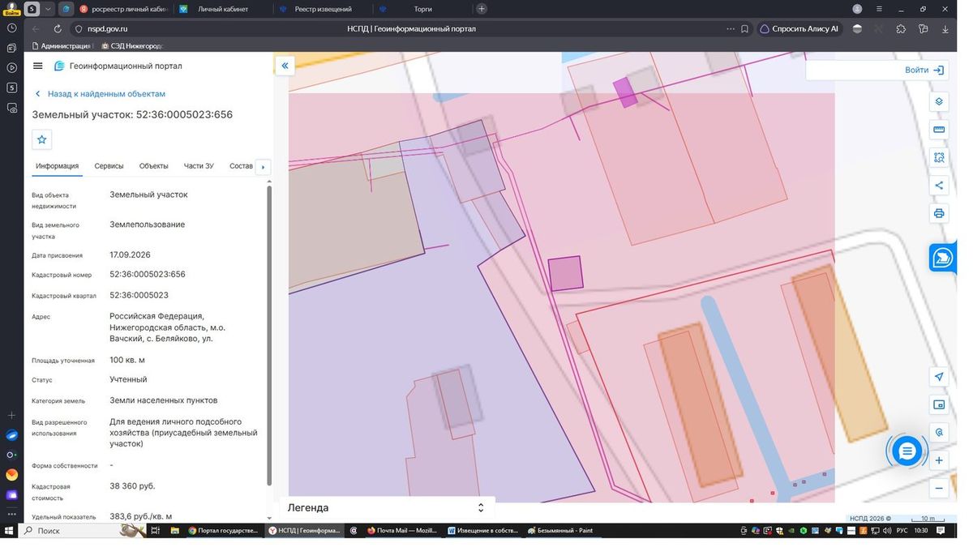The image size is (973, 560).
Task: Click the geolocation arrow icon
Action: click(939, 377)
